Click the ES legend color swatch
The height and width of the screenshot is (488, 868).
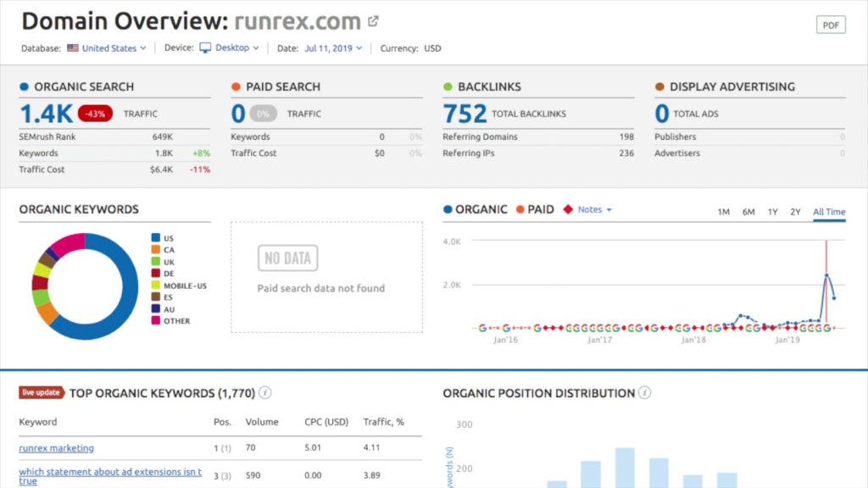156,297
